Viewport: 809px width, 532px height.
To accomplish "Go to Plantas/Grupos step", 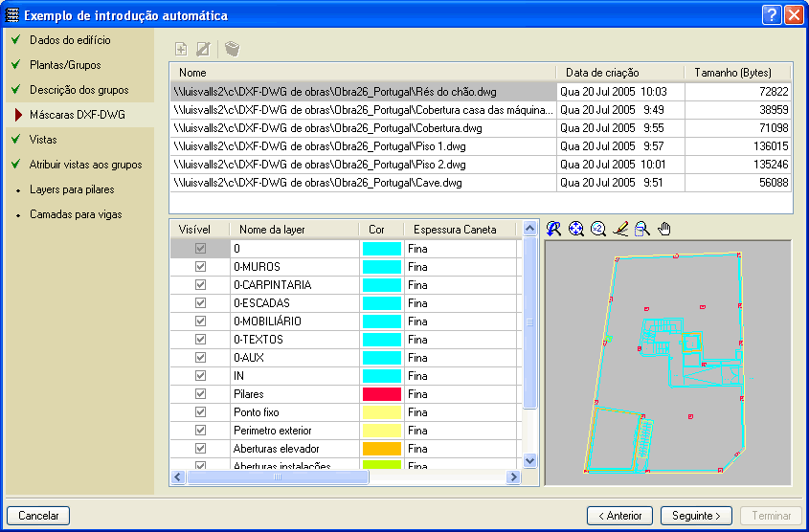I will coord(65,65).
